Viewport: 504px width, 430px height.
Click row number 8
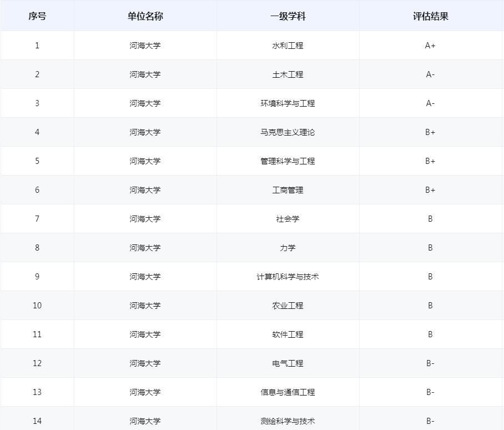point(37,248)
